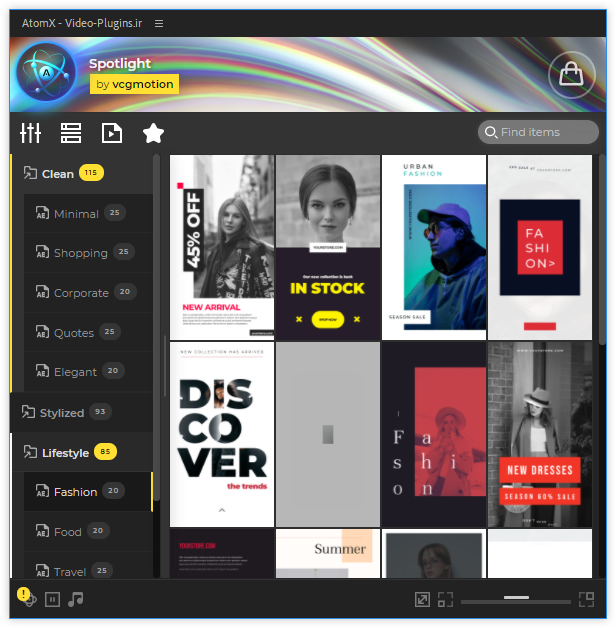
Task: Click the YOURSTORE.COM dark thumbnail
Action: tap(222, 553)
